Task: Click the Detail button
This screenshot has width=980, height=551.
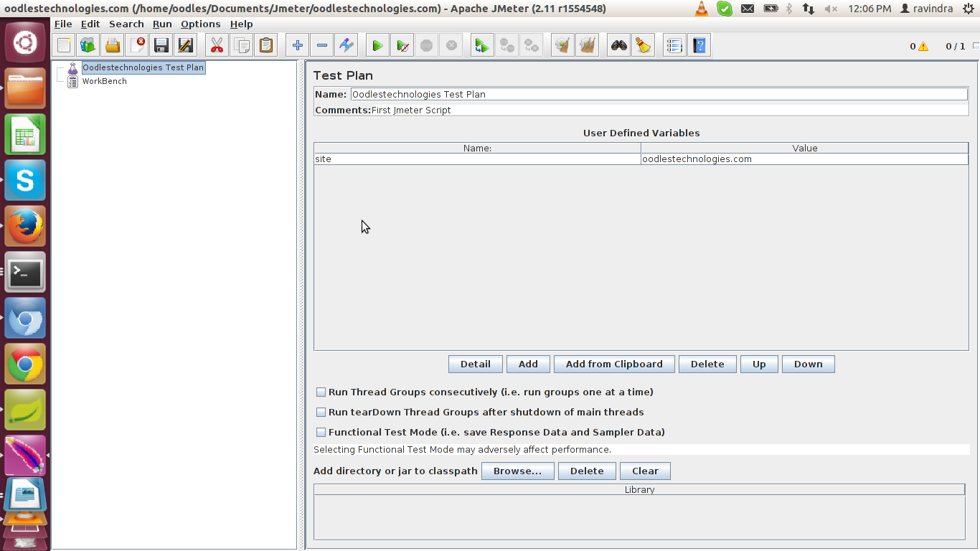Action: click(475, 364)
